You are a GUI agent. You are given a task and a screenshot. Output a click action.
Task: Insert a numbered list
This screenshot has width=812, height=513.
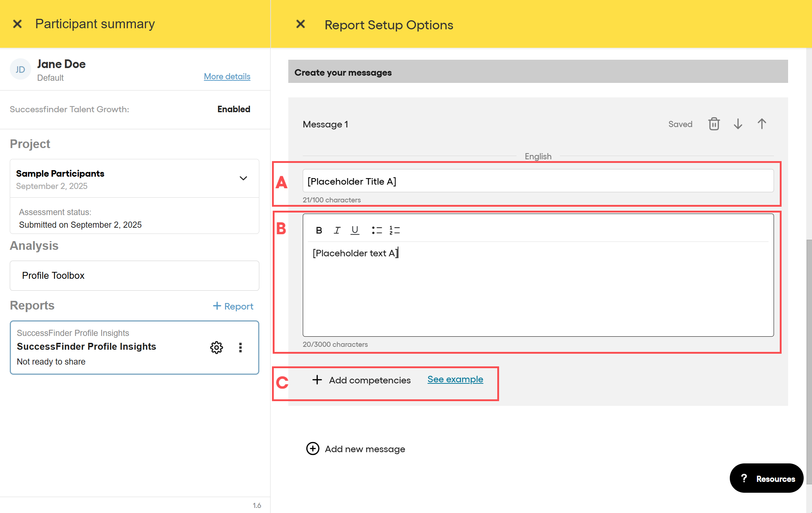click(395, 230)
